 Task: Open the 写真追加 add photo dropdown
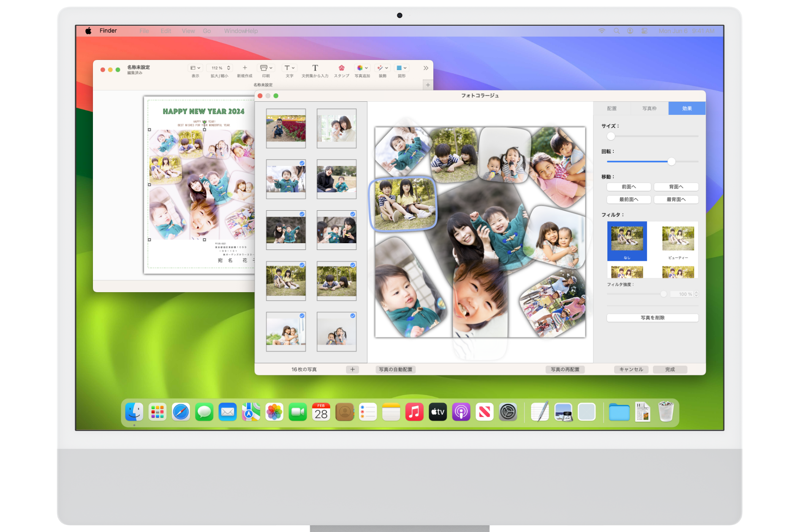coord(362,68)
